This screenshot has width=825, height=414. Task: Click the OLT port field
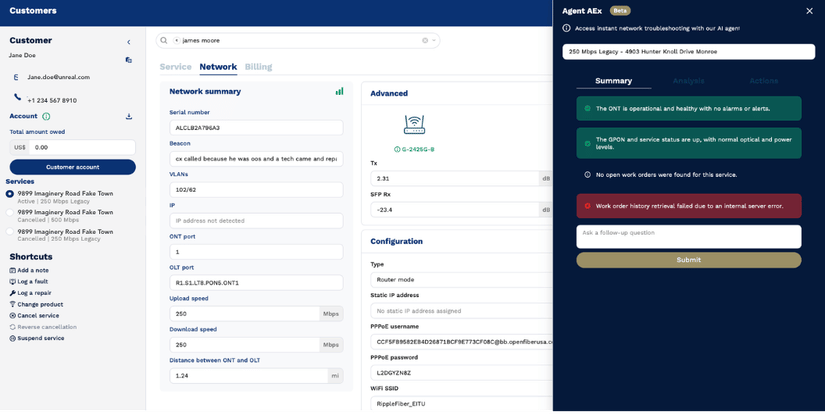[256, 283]
